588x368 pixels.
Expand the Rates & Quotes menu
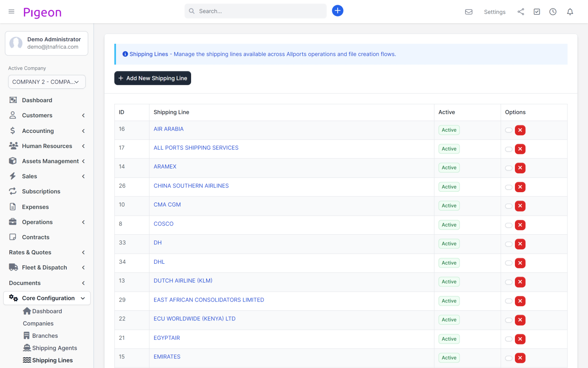47,252
